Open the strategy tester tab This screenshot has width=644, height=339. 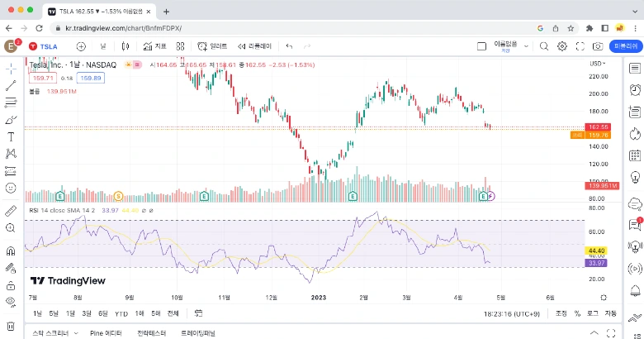pyautogui.click(x=151, y=333)
